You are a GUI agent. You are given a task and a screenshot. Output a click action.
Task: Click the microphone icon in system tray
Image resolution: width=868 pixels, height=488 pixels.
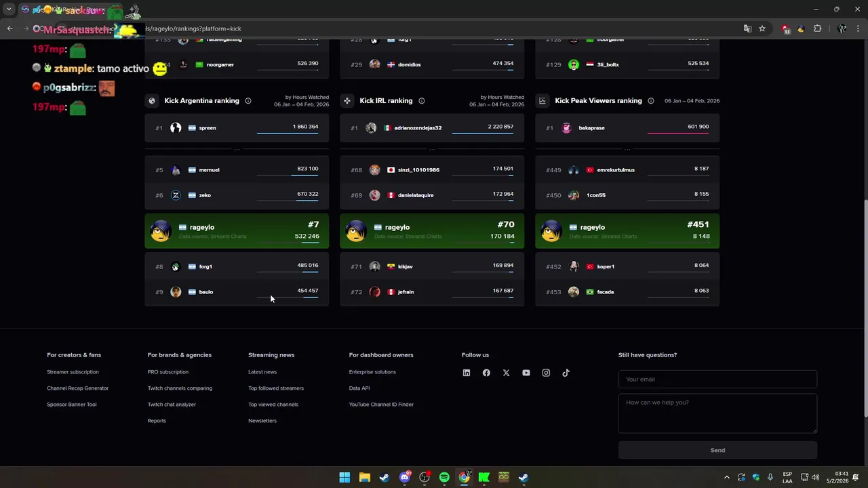(x=770, y=477)
